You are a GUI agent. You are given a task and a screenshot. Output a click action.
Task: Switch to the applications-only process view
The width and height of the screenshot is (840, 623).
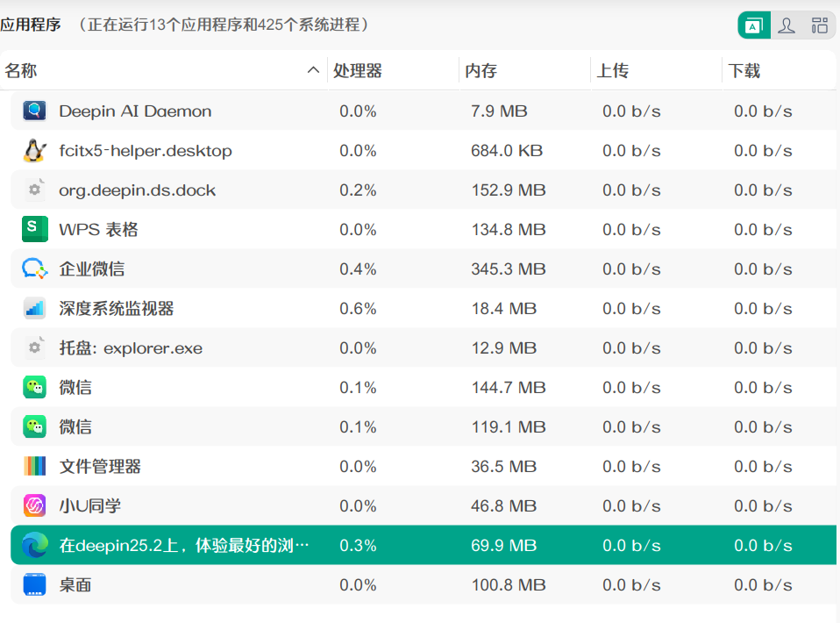(754, 25)
